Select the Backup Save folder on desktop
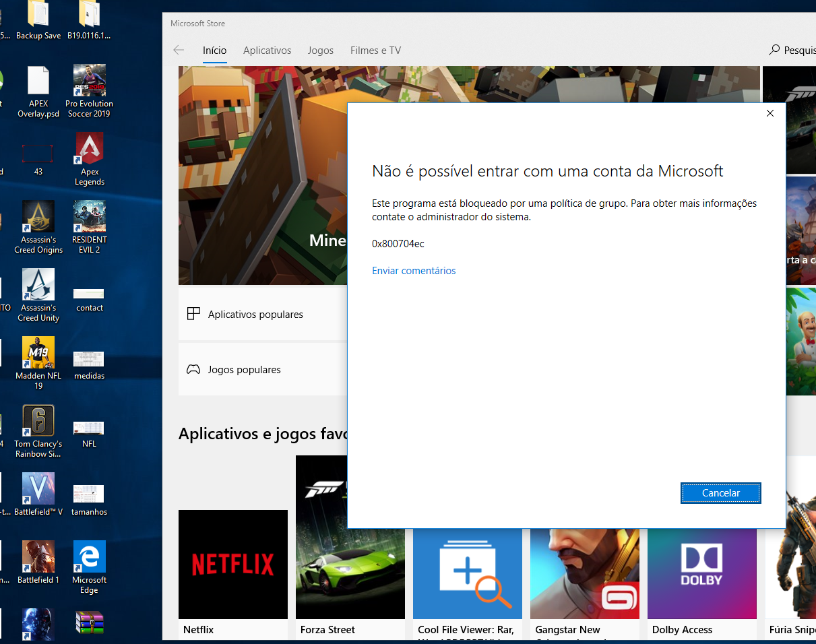 [38, 21]
